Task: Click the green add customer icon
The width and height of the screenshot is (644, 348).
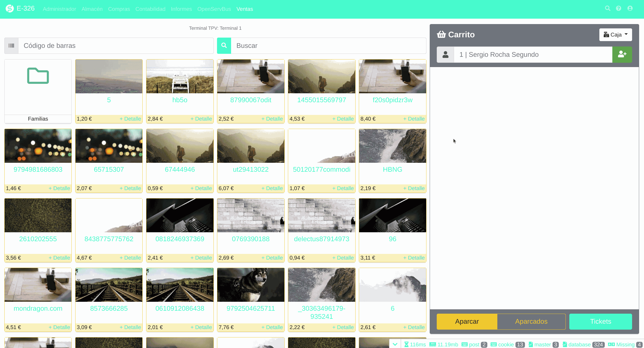Action: click(x=622, y=55)
